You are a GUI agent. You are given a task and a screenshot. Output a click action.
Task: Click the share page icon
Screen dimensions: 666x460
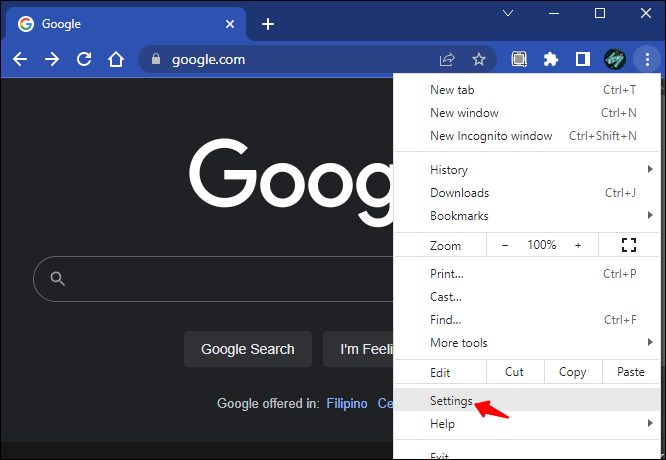[x=447, y=59]
